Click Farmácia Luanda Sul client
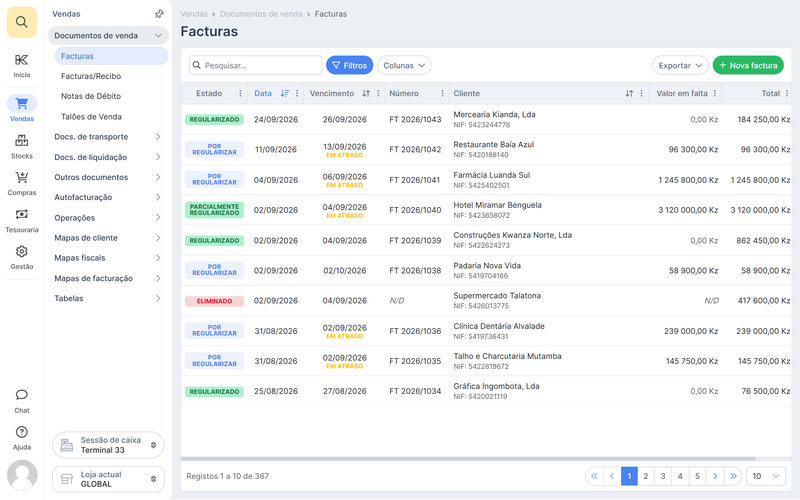The image size is (800, 500). click(491, 175)
